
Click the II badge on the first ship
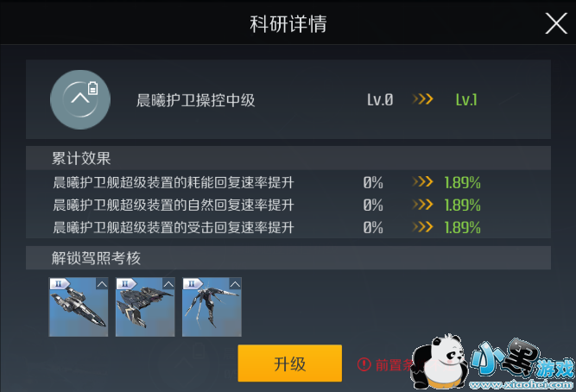point(59,284)
